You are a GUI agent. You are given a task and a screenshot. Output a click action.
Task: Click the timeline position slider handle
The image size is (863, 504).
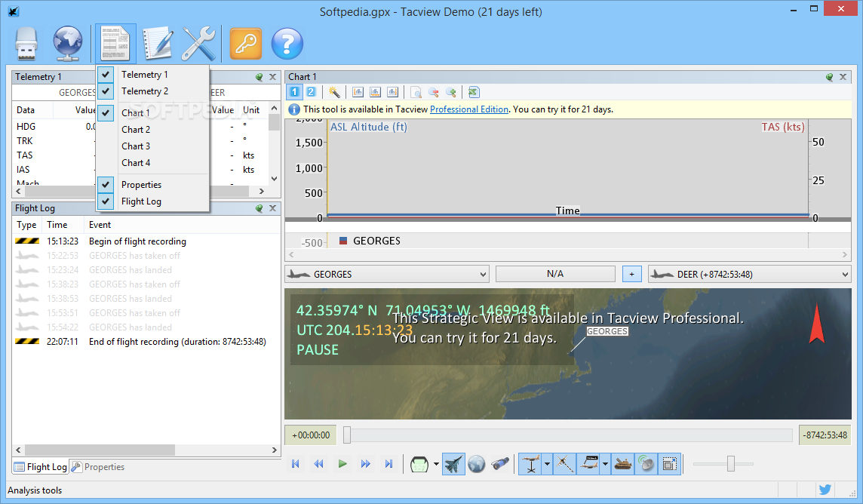347,435
